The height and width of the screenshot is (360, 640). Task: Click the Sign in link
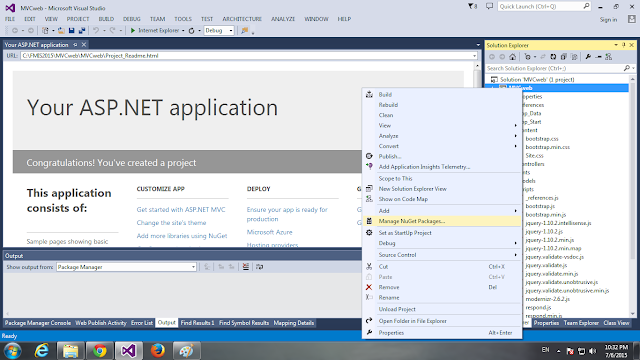608,20
